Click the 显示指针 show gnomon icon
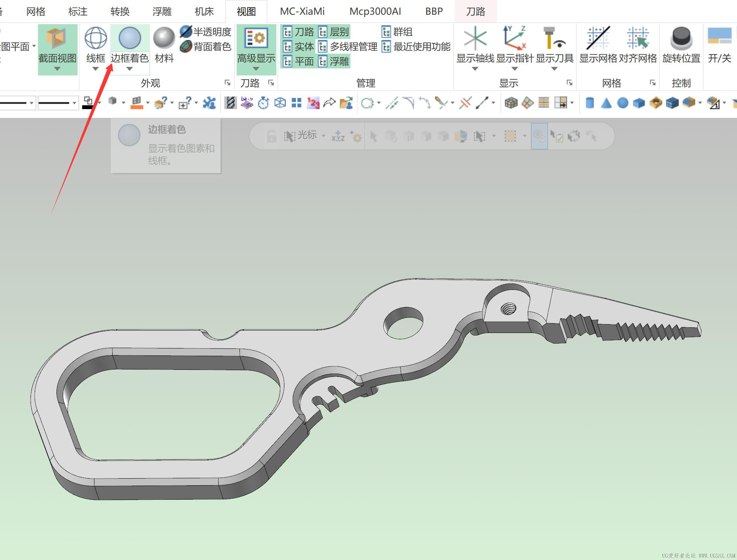Viewport: 737px width, 560px height. [514, 38]
